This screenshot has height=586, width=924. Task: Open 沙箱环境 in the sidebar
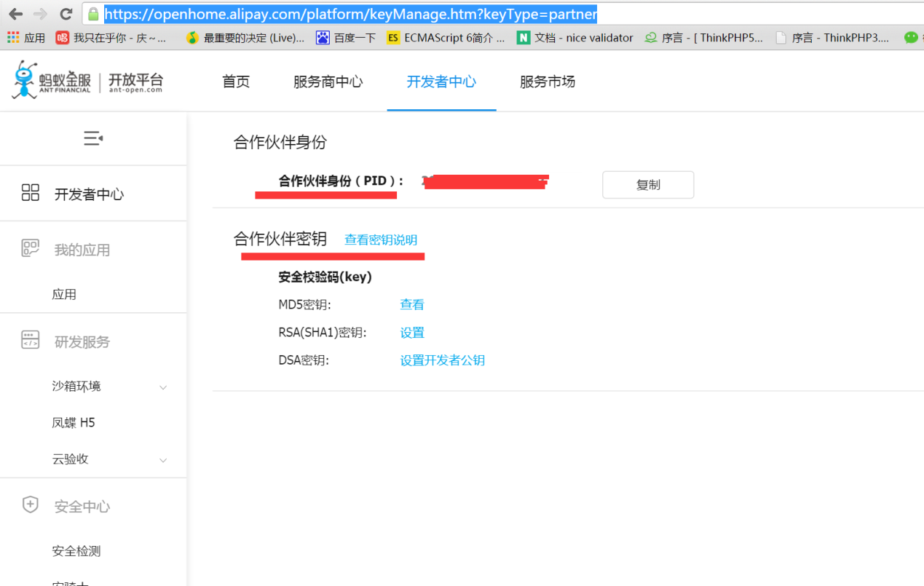coord(76,387)
